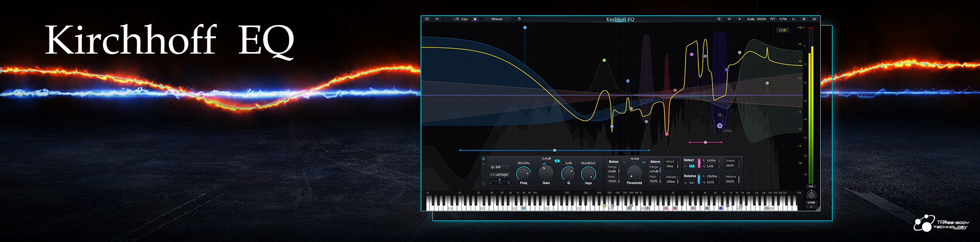Screen dimensions: 980x242
Task: Click the Freq knob
Action: 524,174
